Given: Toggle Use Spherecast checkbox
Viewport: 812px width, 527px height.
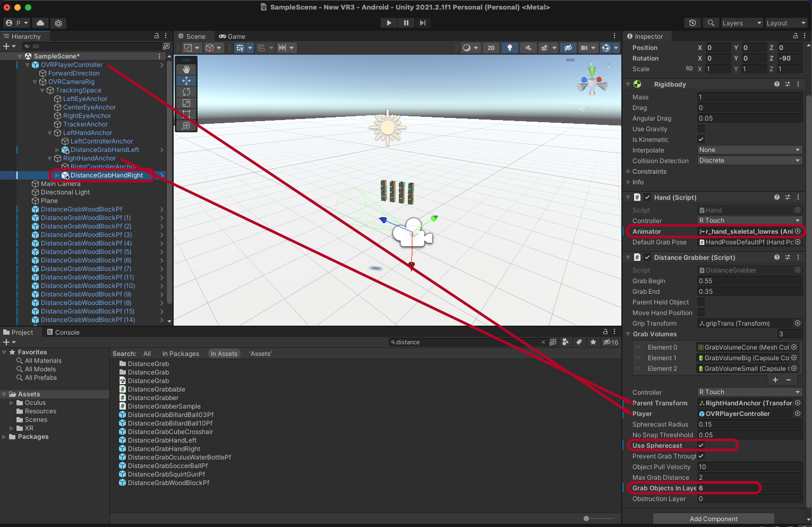Looking at the screenshot, I should coord(701,445).
